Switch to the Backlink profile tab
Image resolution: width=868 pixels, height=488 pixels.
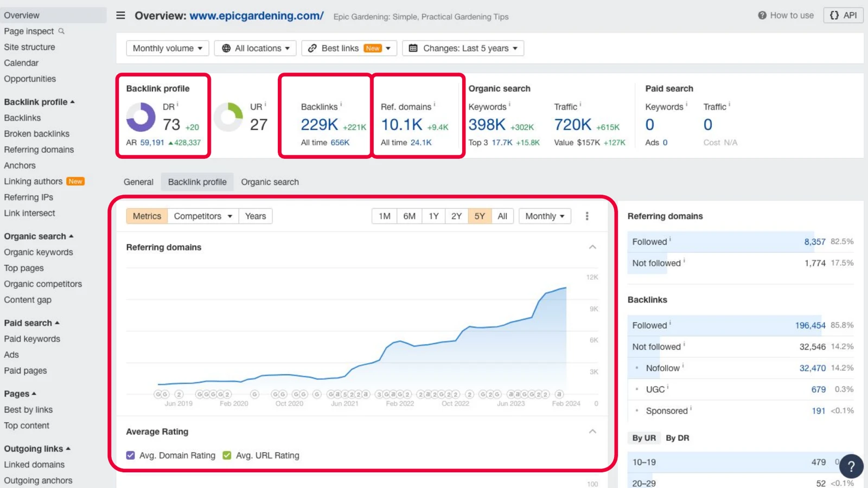point(197,182)
